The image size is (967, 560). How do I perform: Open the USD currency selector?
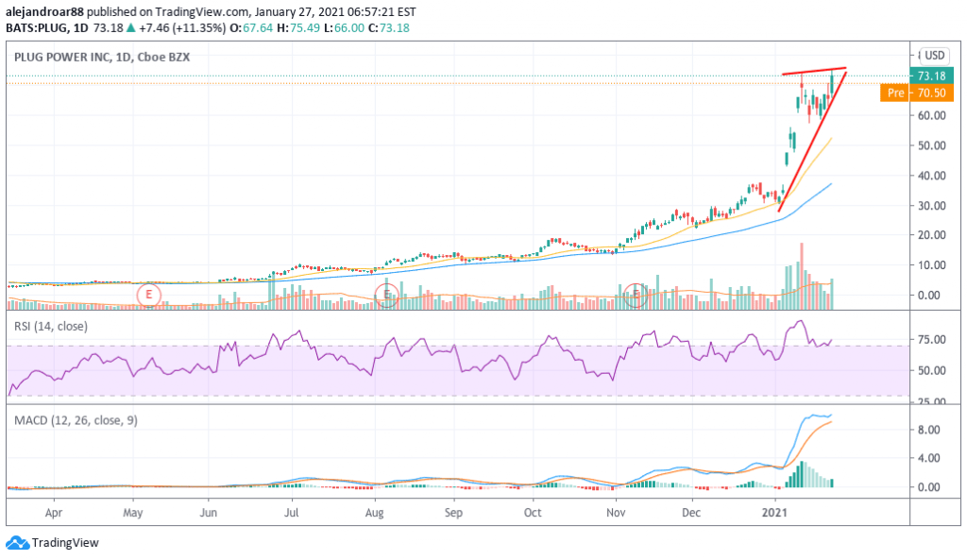tap(935, 56)
